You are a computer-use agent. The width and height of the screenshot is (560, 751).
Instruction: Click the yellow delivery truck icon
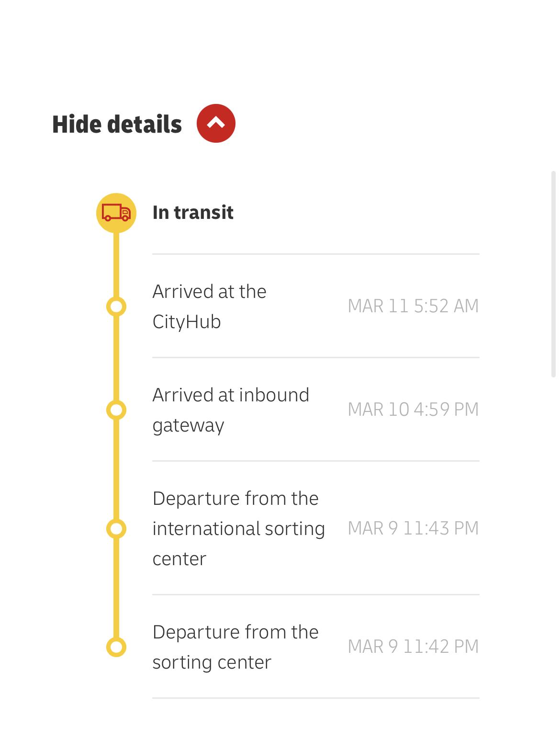116,213
